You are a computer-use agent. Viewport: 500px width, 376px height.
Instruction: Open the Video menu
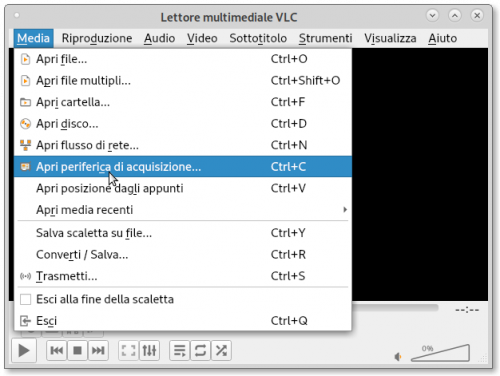[202, 38]
